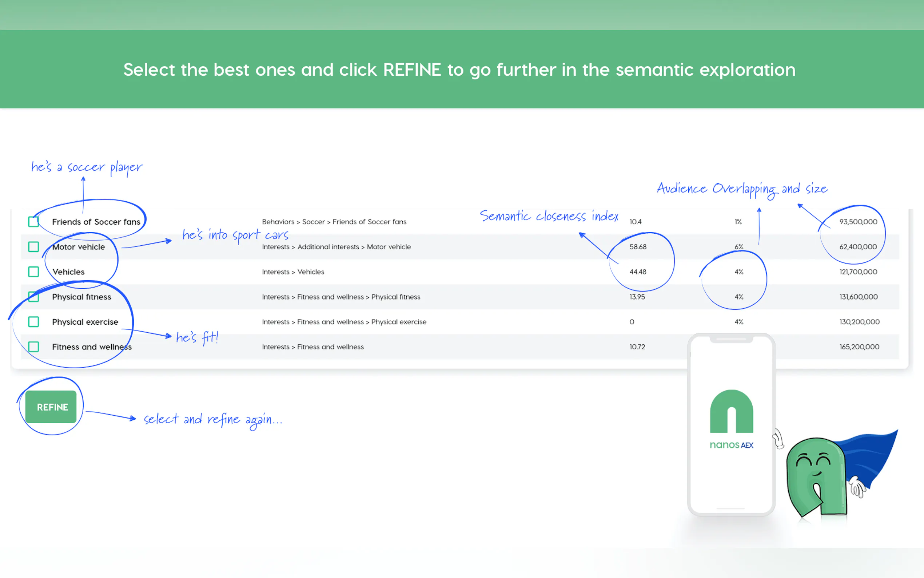This screenshot has width=924, height=578.
Task: Click the 62,400,000 audience size value
Action: 858,247
